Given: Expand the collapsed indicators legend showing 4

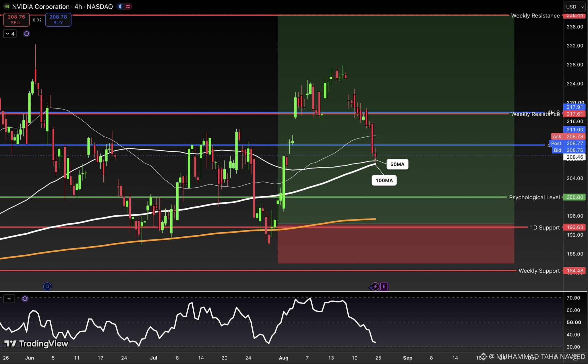Looking at the screenshot, I should 10,34.
